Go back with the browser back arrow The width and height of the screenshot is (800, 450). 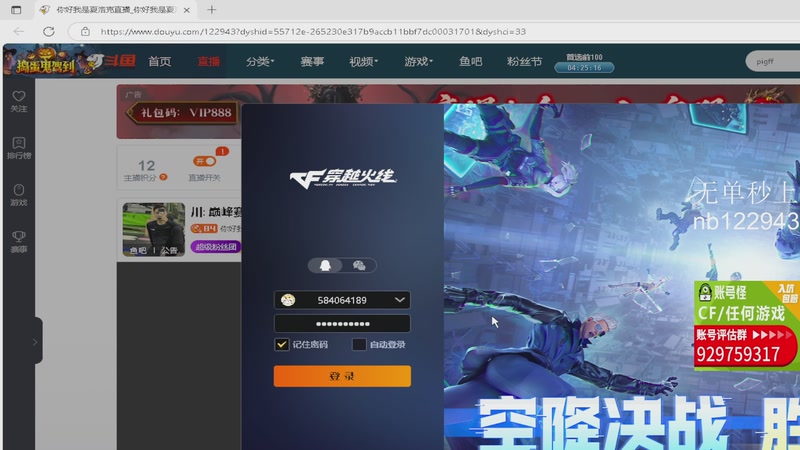click(x=19, y=32)
